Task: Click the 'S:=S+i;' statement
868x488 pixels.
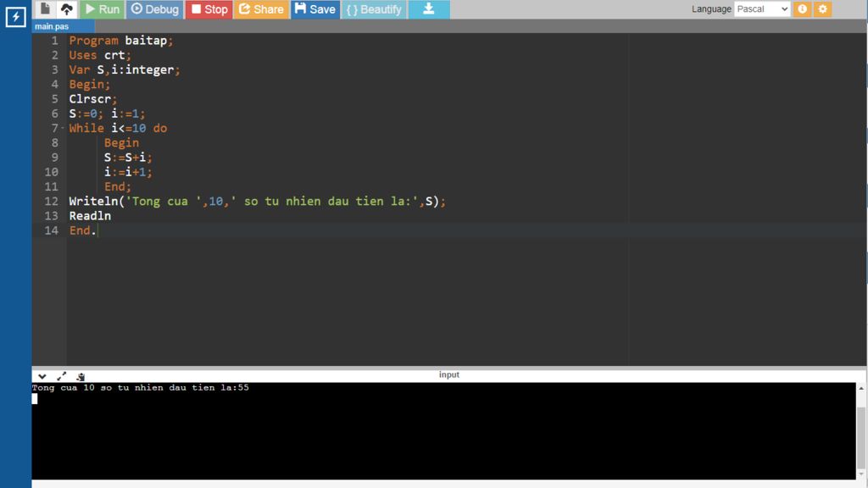Action: click(x=128, y=158)
